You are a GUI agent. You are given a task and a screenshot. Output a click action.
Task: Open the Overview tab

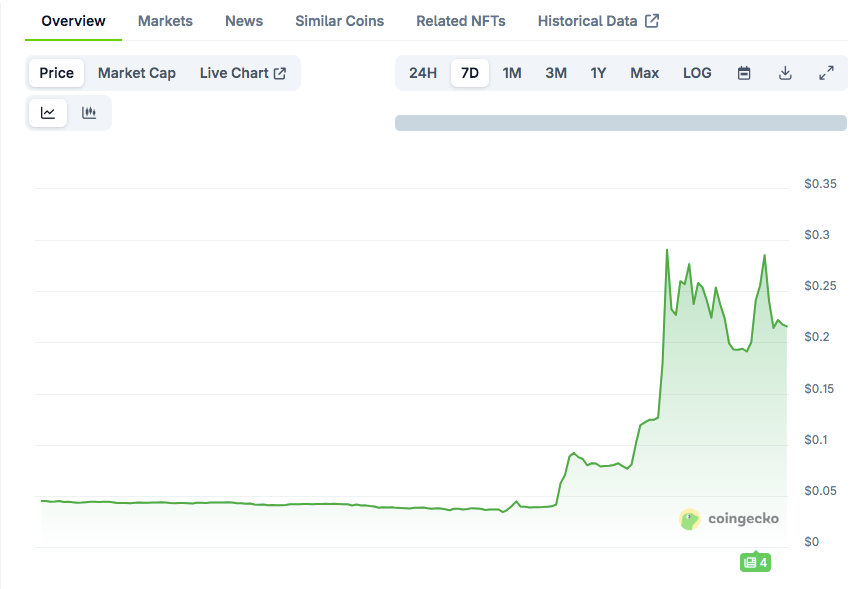(73, 21)
